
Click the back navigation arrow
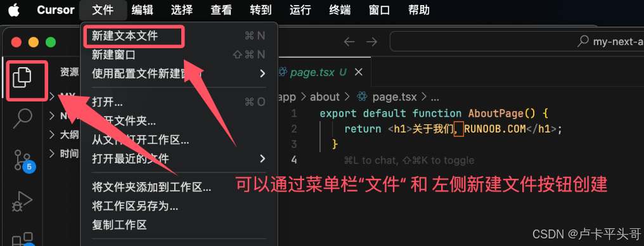[x=349, y=41]
